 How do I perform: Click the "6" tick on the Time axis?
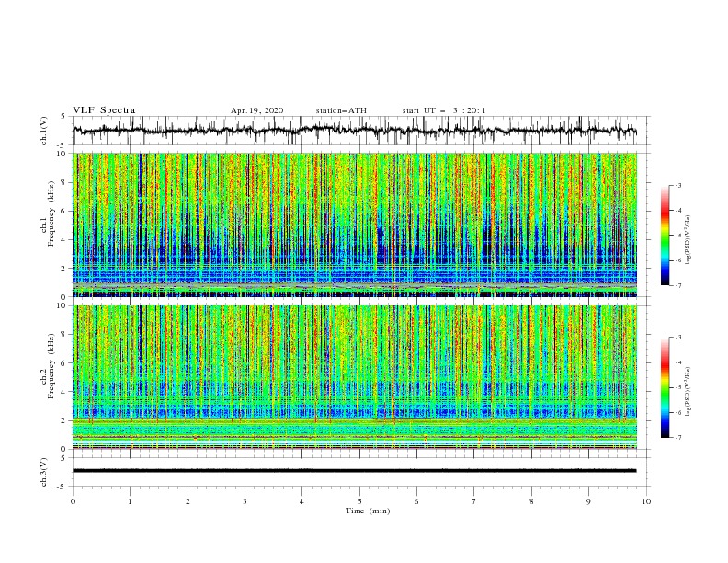(416, 501)
